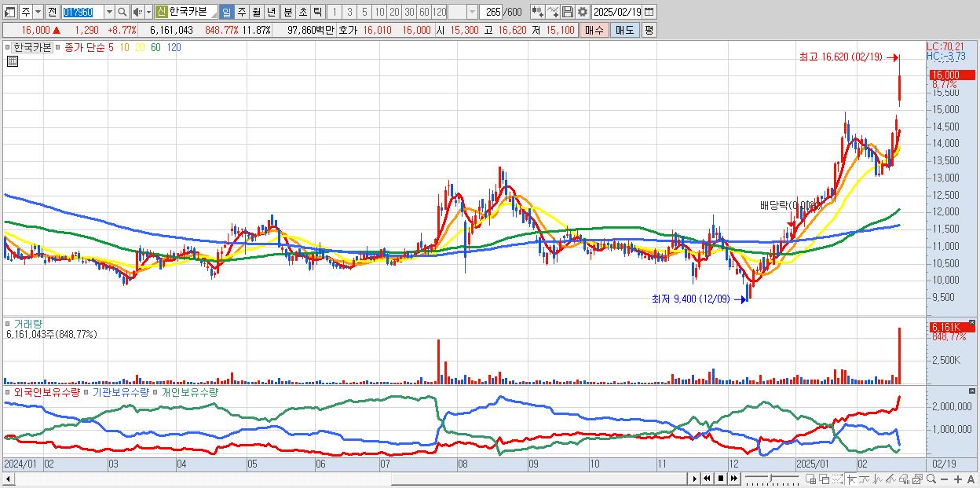Open the dropdown arrow beside 주 button
The image size is (980, 488).
(37, 12)
